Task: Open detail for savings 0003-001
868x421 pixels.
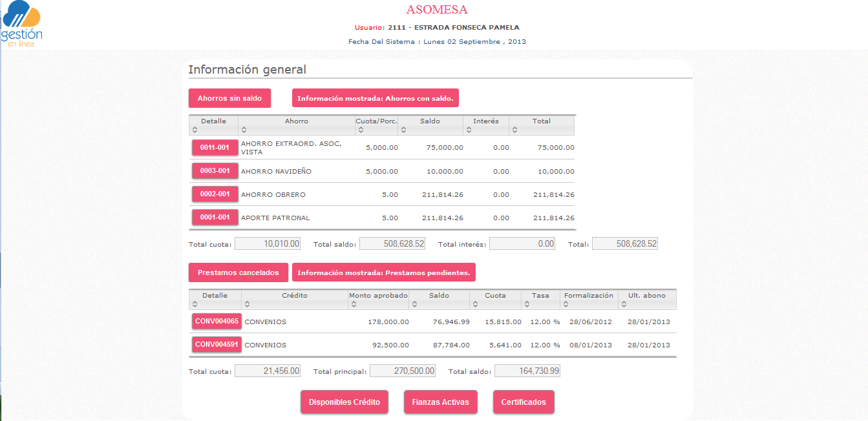Action: tap(215, 170)
